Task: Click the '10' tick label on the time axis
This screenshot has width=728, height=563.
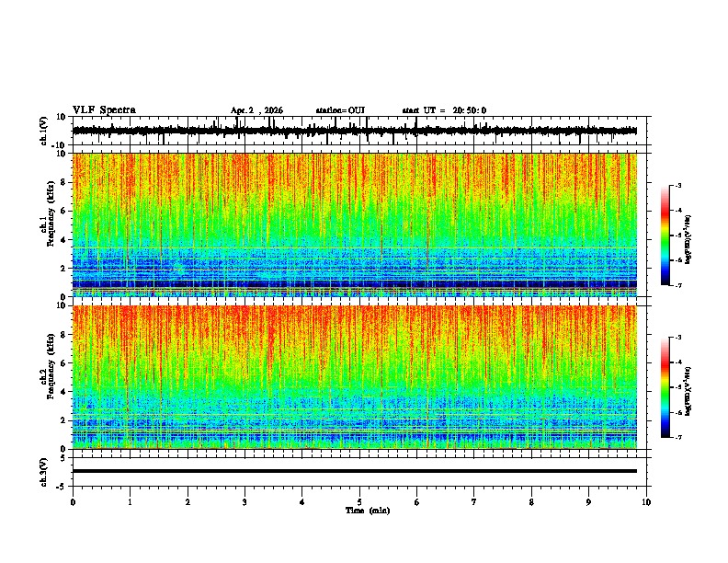Action: [646, 502]
